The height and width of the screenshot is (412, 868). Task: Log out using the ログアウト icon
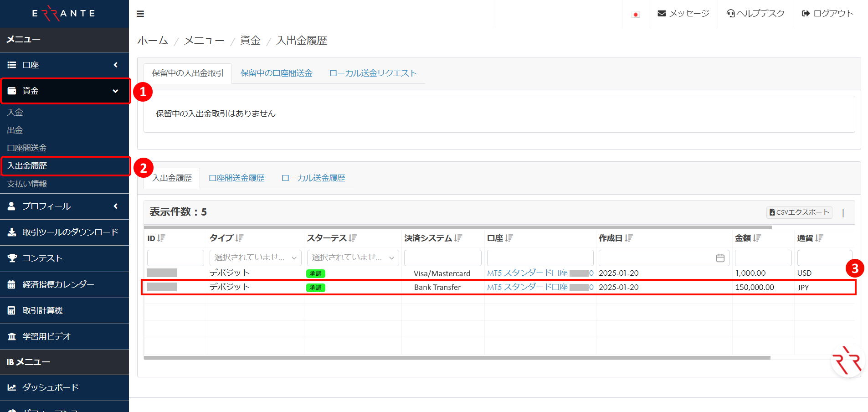point(806,13)
